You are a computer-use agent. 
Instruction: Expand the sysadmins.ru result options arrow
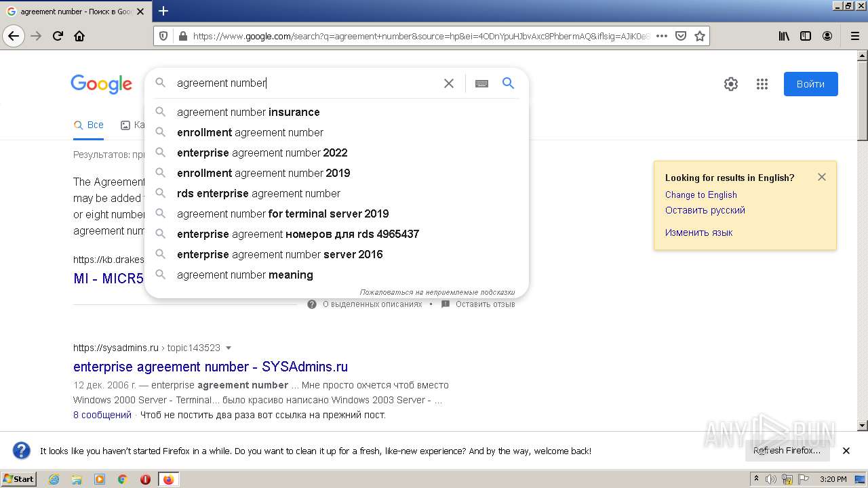point(229,348)
